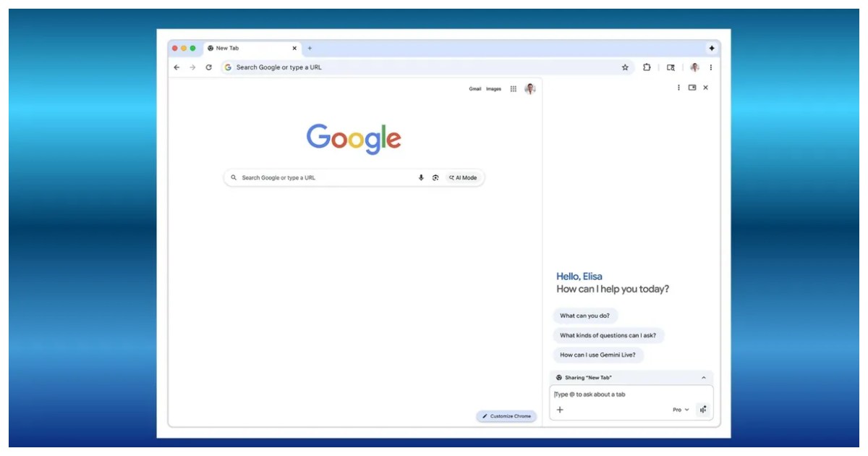Open the Google apps grid
Image resolution: width=868 pixels, height=456 pixels.
point(513,89)
